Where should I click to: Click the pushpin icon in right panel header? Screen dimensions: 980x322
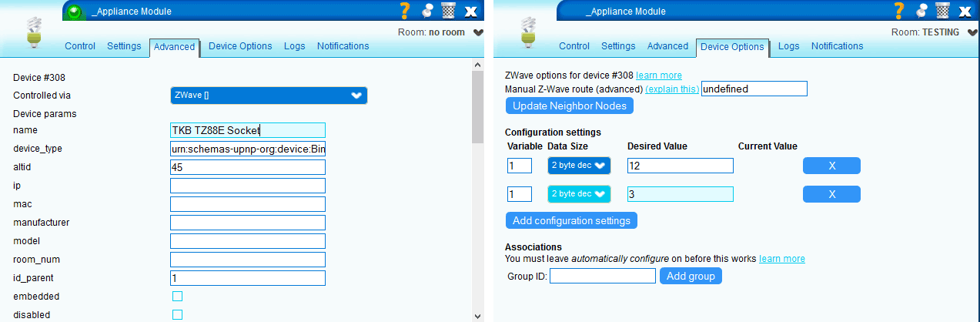920,11
